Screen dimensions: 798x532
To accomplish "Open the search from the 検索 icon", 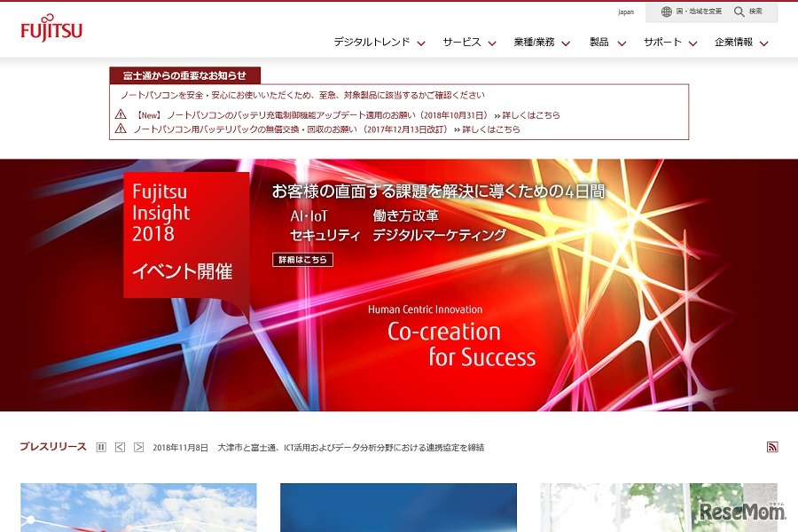I will (x=750, y=12).
